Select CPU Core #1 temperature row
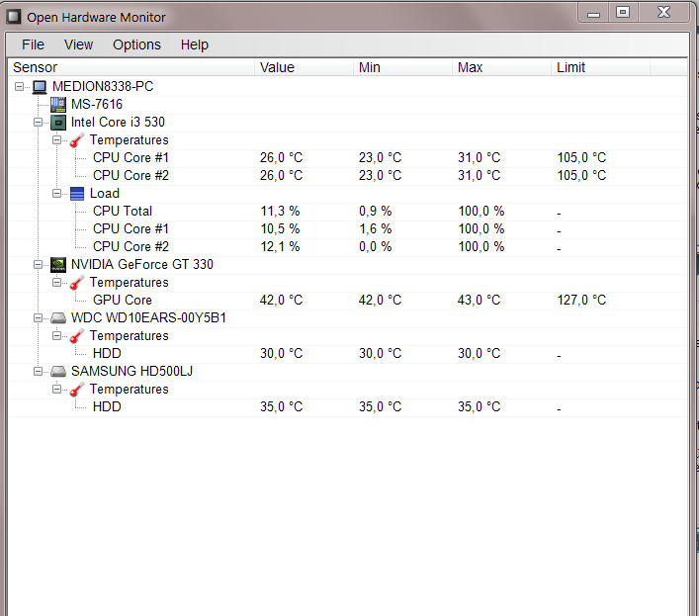 348,158
